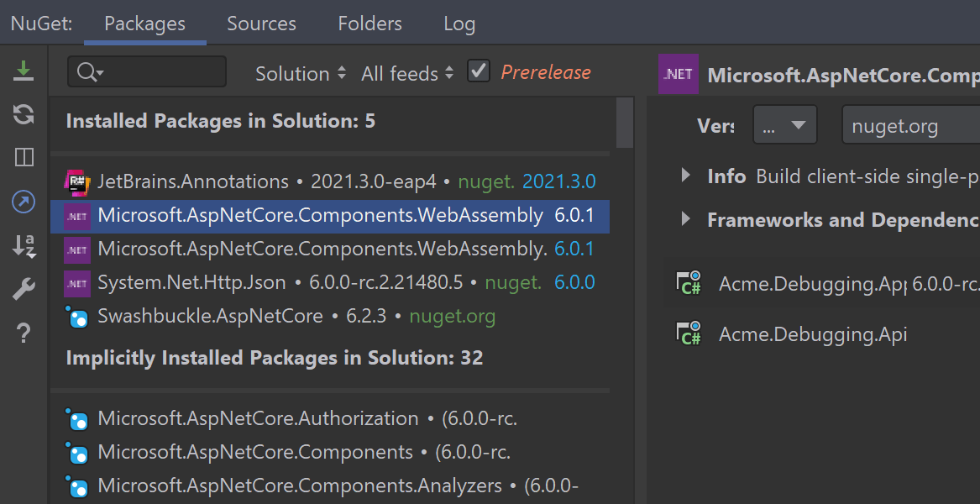Click the package list vertical scrollbar
This screenshot has width=980, height=504.
coord(624,122)
